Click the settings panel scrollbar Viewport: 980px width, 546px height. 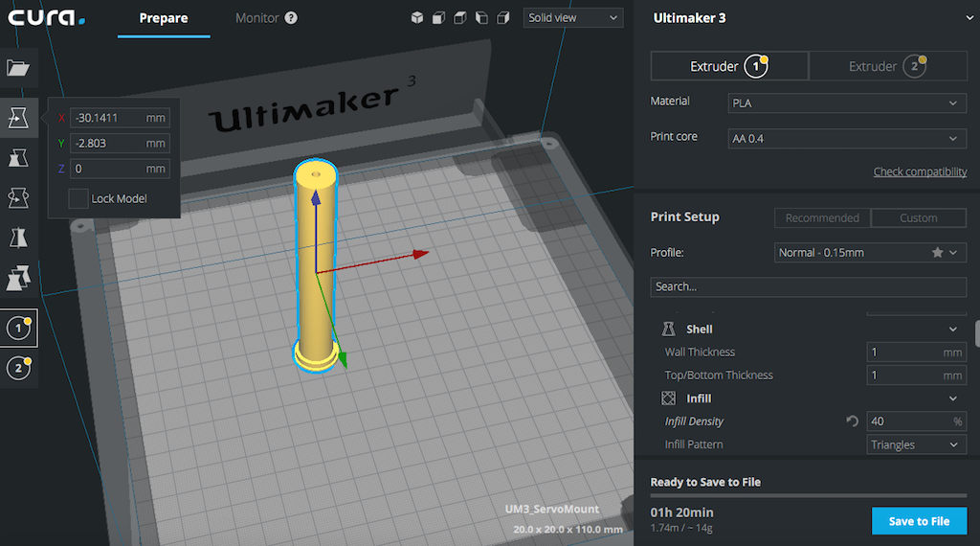click(977, 333)
